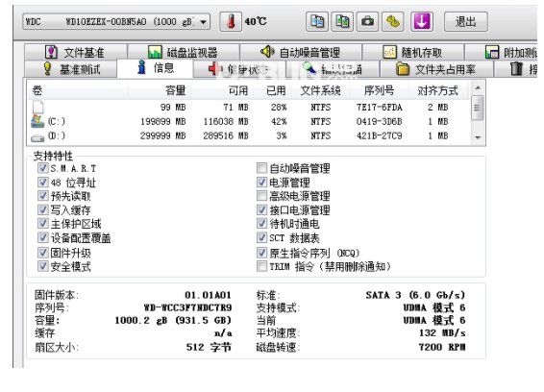Click the thermometer temperature icon
The width and height of the screenshot is (544, 392).
point(231,21)
